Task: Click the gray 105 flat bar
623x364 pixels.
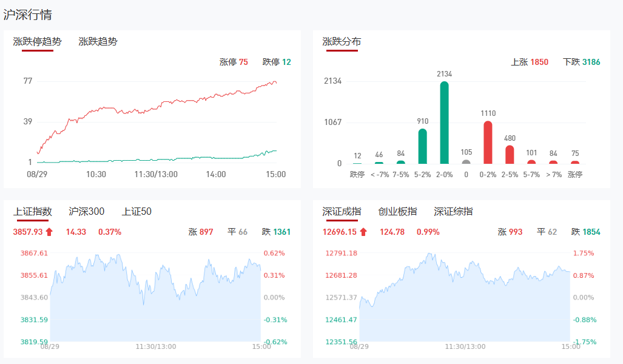Action: point(466,162)
